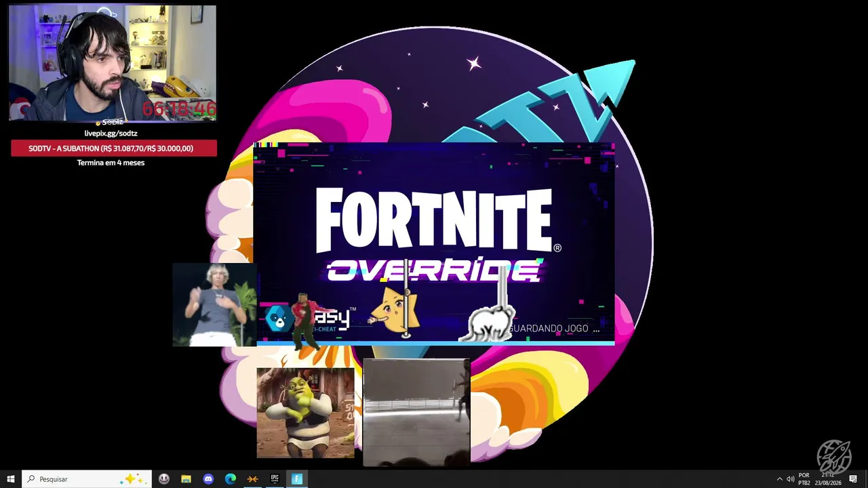Click the SODTV - A SUBATHON goal bar
The image size is (868, 488).
point(114,148)
